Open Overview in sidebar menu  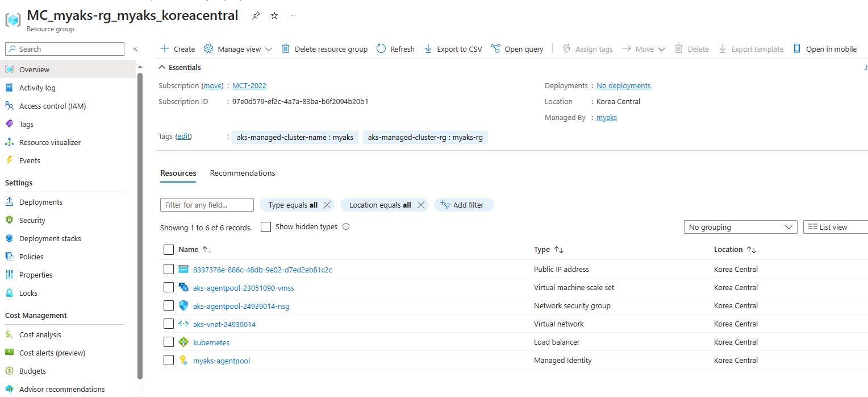pyautogui.click(x=68, y=69)
